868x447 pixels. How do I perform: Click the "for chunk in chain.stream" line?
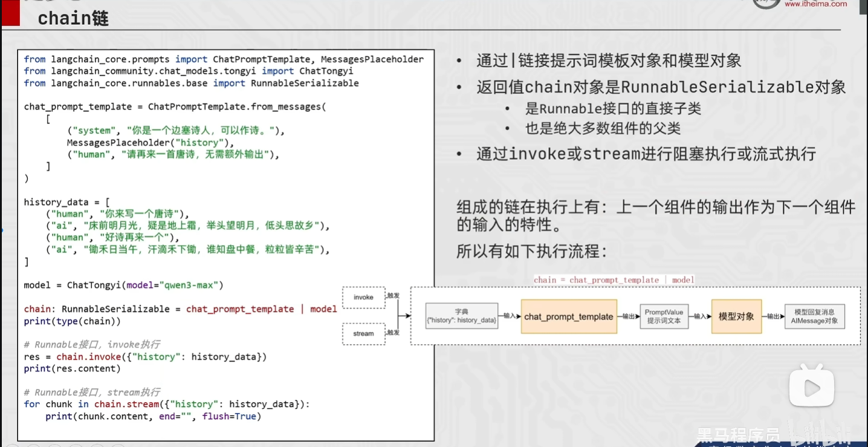[x=167, y=404]
